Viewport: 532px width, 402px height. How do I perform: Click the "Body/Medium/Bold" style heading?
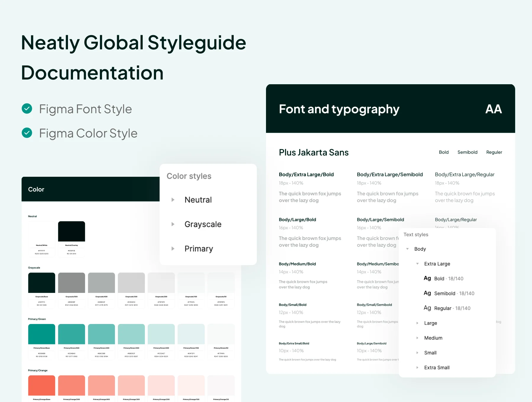coord(297,264)
